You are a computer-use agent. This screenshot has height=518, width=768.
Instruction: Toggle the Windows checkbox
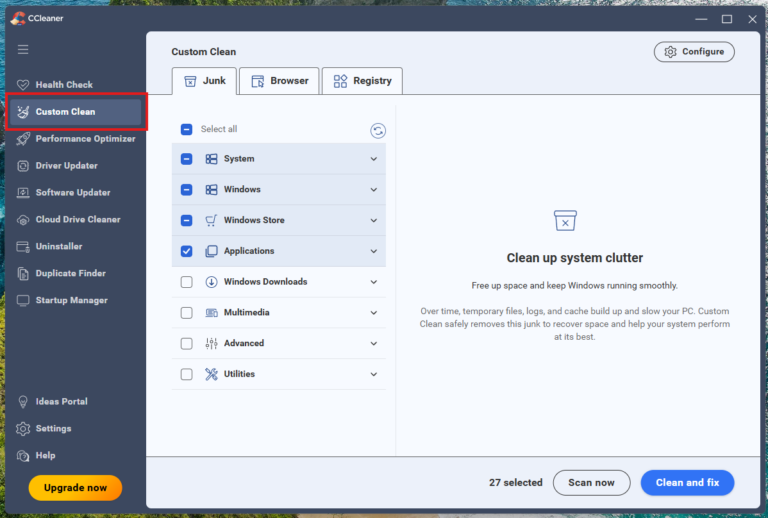tap(186, 189)
